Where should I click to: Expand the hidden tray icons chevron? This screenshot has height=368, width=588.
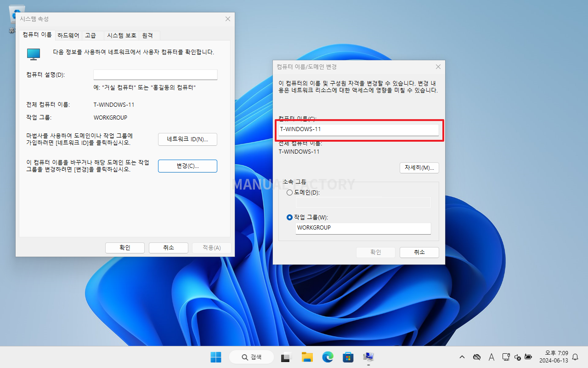tap(462, 357)
